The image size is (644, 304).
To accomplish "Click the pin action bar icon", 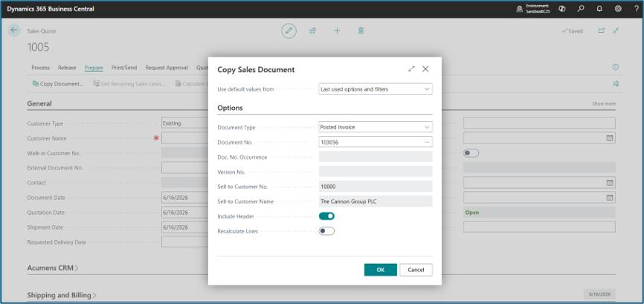I will 615,84.
